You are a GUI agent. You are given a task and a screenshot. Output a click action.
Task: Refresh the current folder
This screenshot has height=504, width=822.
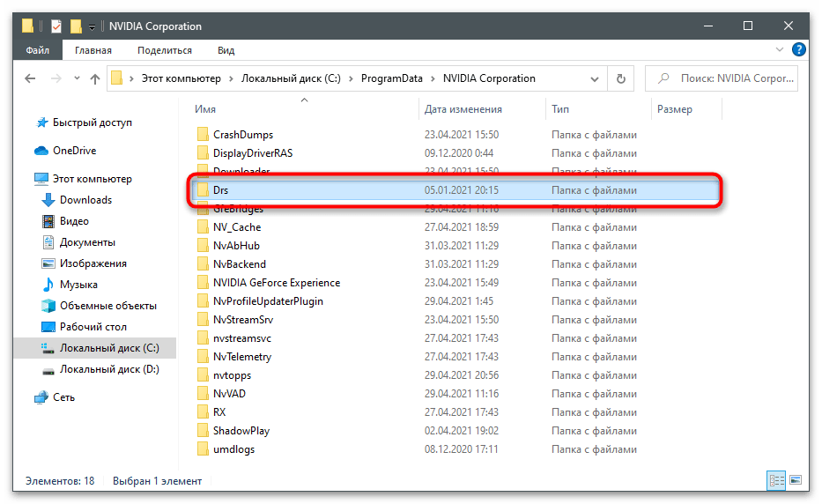point(621,78)
